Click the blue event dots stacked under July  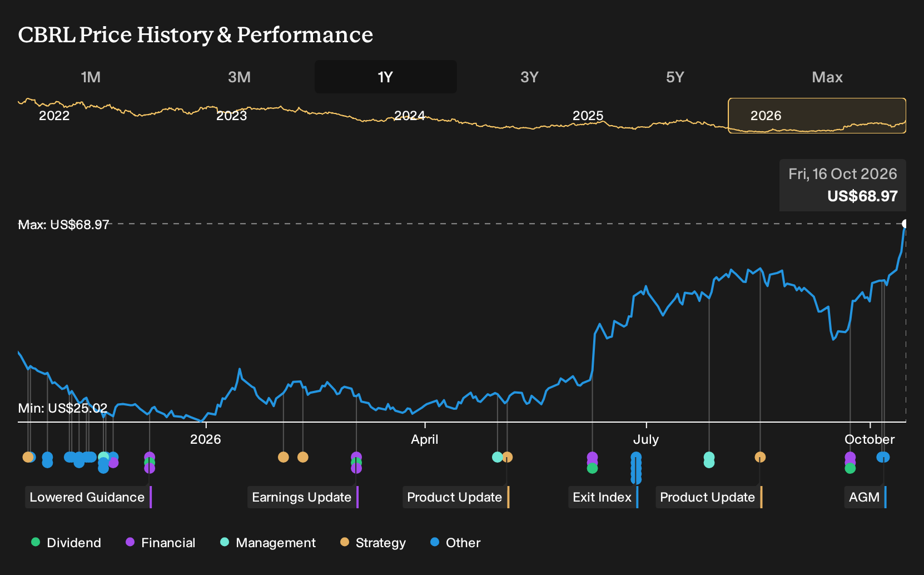[636, 468]
